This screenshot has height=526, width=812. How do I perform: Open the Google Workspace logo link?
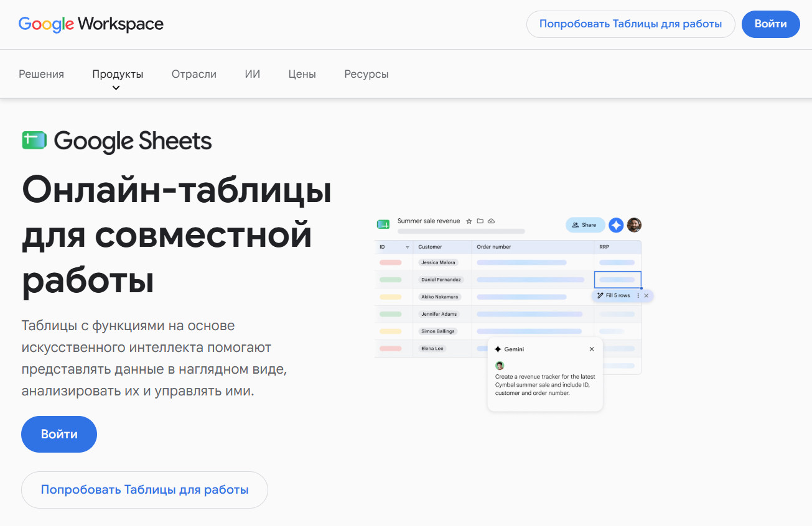tap(91, 24)
